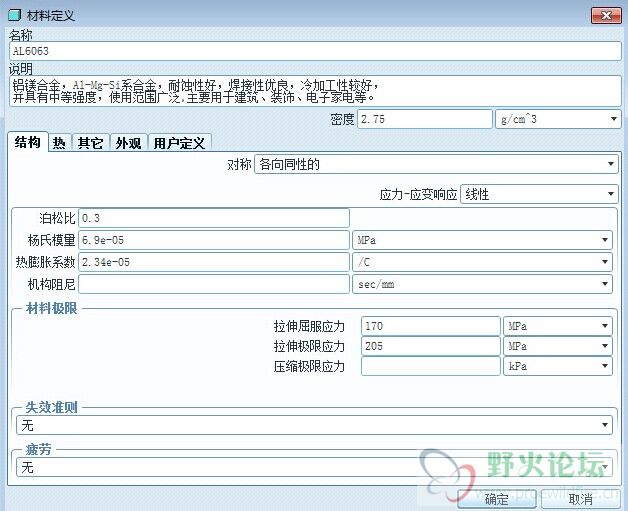Click the 泊松比 label

click(x=57, y=218)
